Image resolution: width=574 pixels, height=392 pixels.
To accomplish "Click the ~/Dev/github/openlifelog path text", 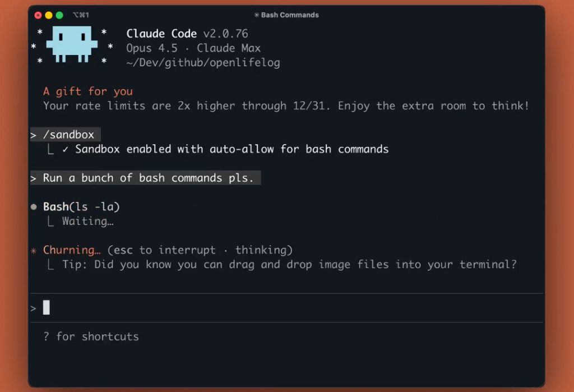I will (203, 62).
